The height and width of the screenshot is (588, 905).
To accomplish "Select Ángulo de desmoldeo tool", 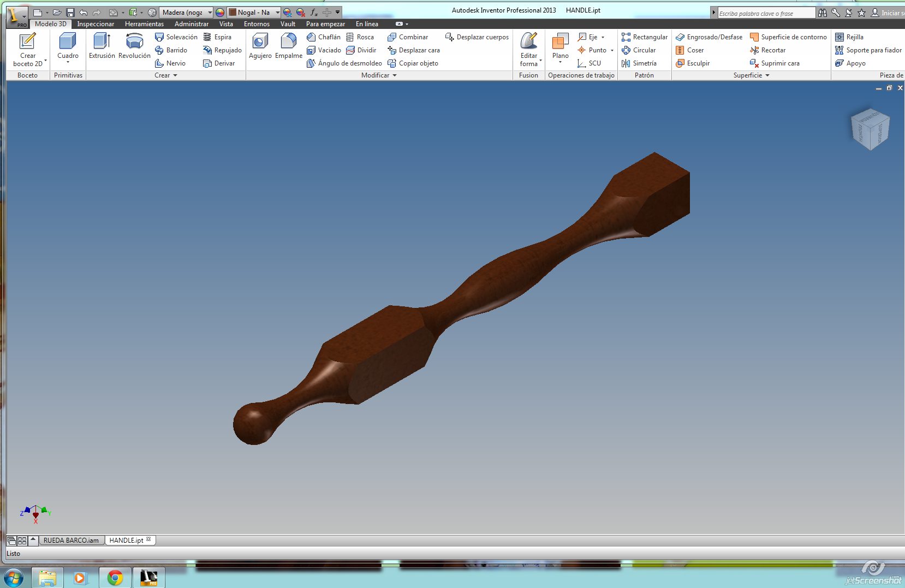I will (x=344, y=63).
